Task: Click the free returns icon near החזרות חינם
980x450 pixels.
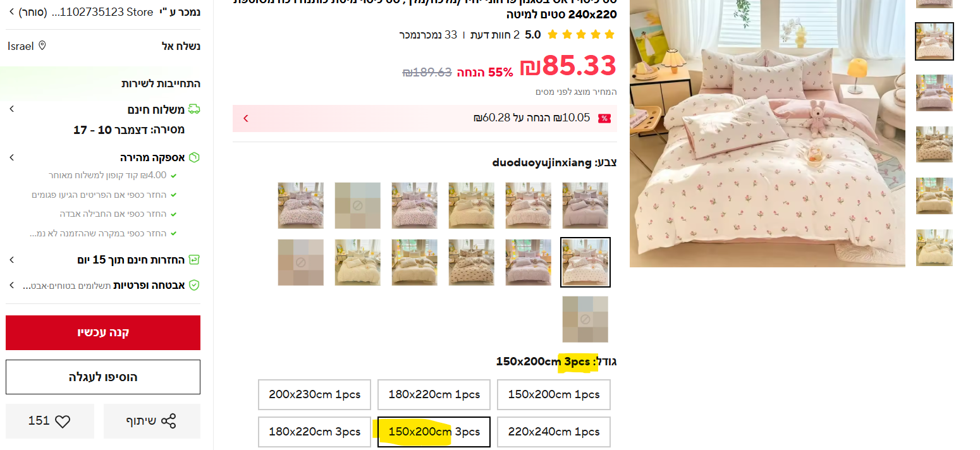Action: click(x=194, y=260)
